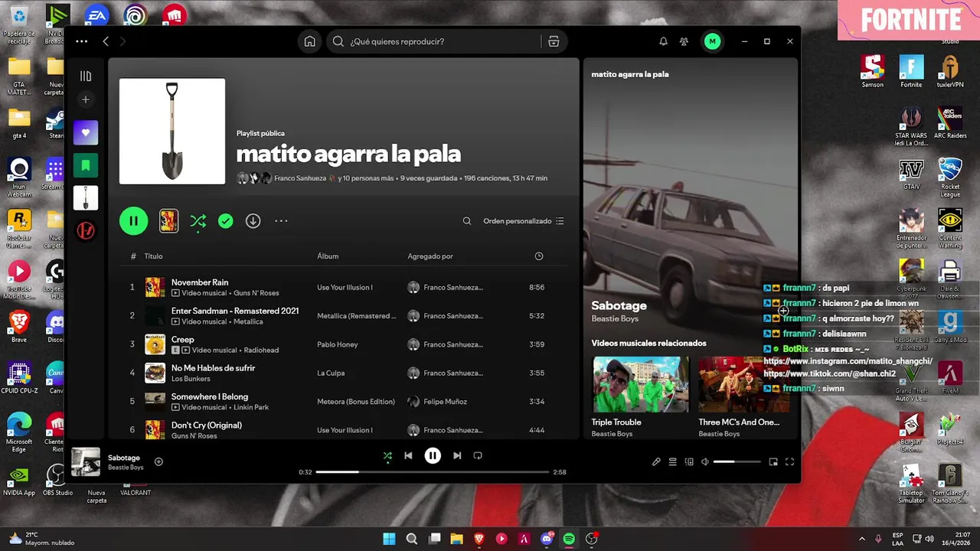This screenshot has height=551, width=980.
Task: Show hidden tray icons chevron
Action: pyautogui.click(x=861, y=539)
